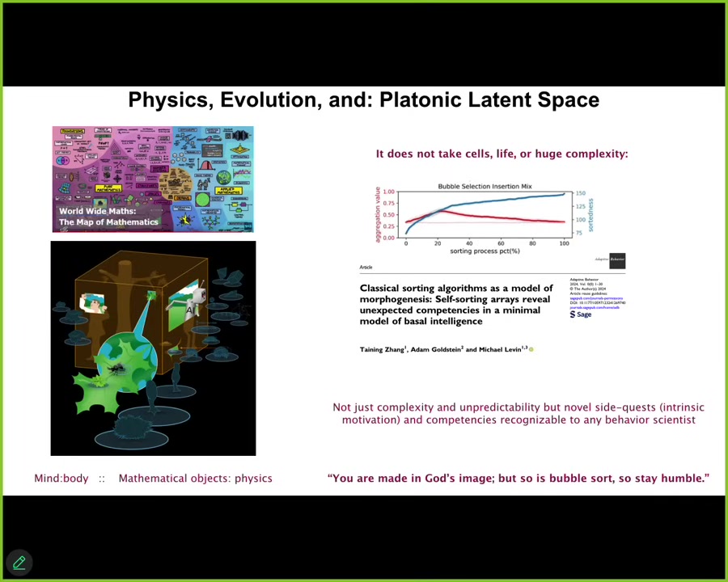The image size is (728, 582).
Task: Open the World Wide Maths map thumbnail
Action: coord(153,179)
